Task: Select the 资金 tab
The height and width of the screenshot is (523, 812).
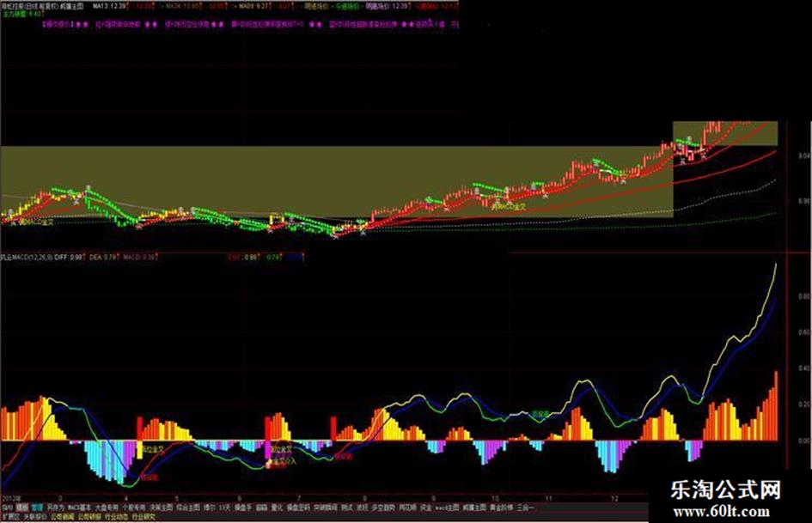Action: tap(425, 508)
